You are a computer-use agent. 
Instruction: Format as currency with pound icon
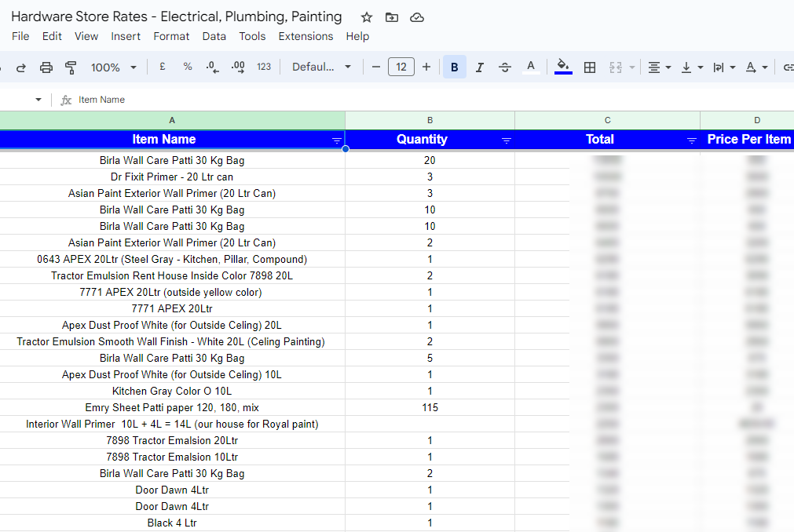coord(163,67)
